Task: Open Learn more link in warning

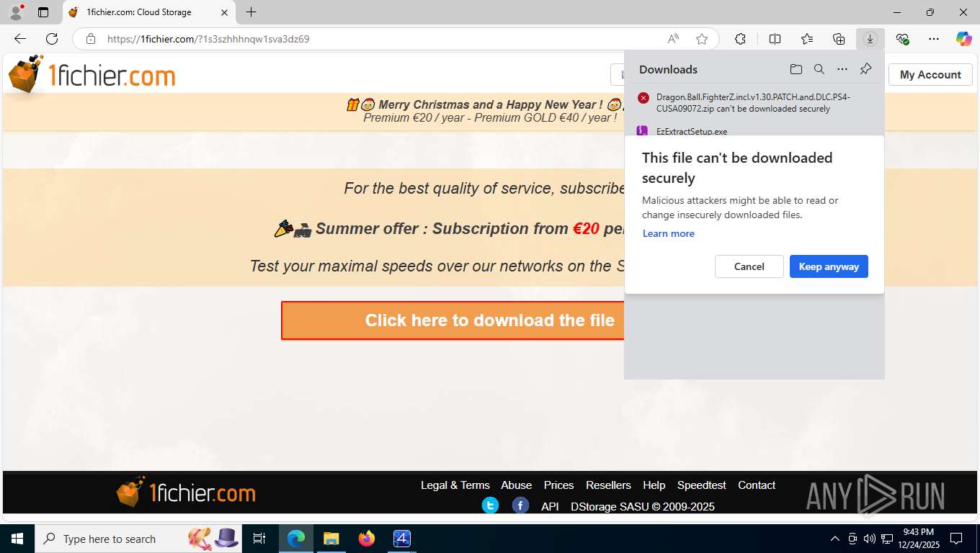Action: (668, 233)
